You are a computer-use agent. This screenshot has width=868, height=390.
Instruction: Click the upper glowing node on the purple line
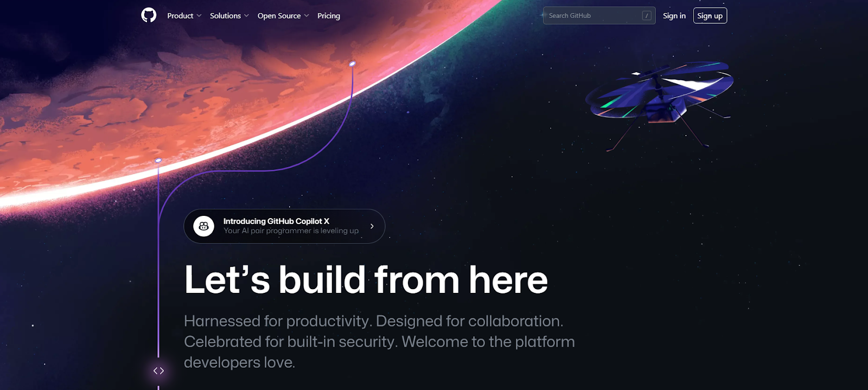pos(352,64)
